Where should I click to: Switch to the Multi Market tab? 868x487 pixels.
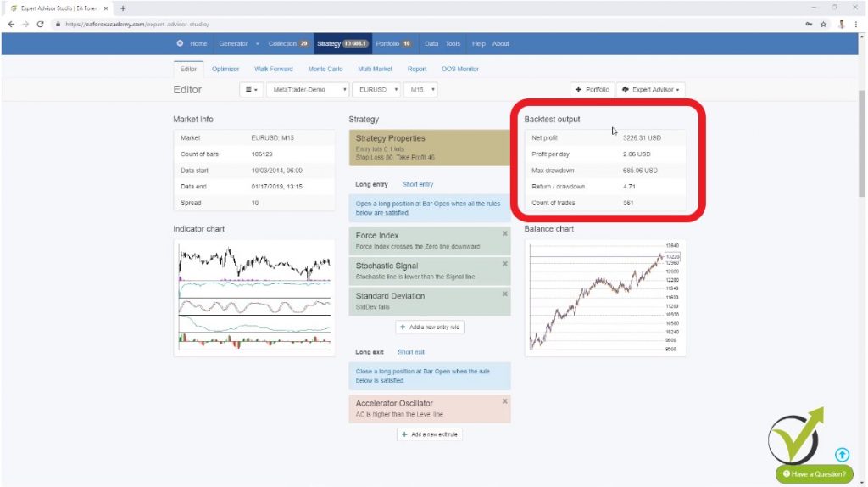click(x=375, y=69)
